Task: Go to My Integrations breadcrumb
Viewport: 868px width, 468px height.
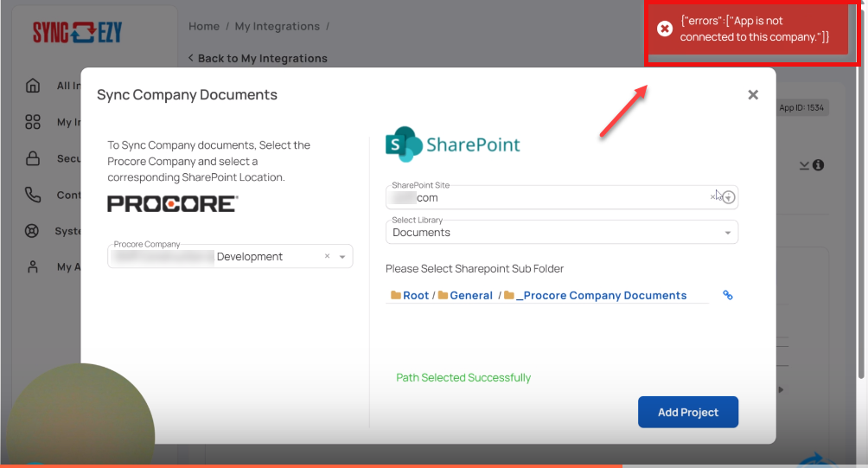Action: click(277, 26)
